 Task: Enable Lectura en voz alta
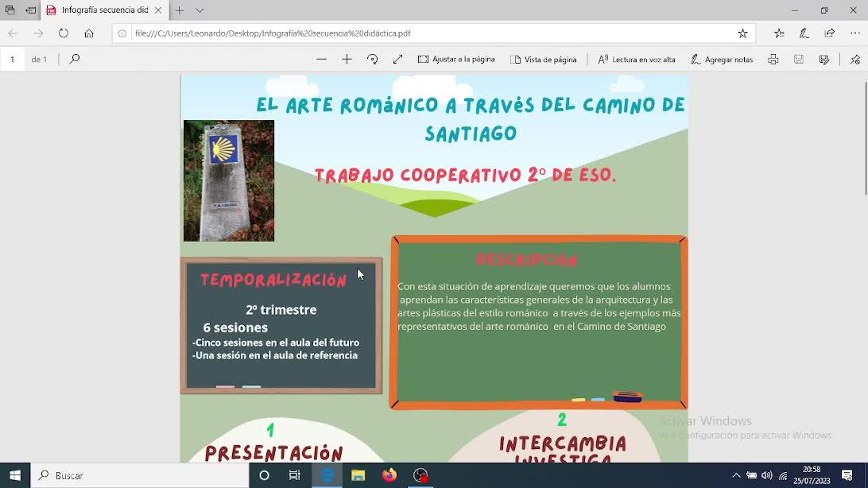pyautogui.click(x=636, y=60)
